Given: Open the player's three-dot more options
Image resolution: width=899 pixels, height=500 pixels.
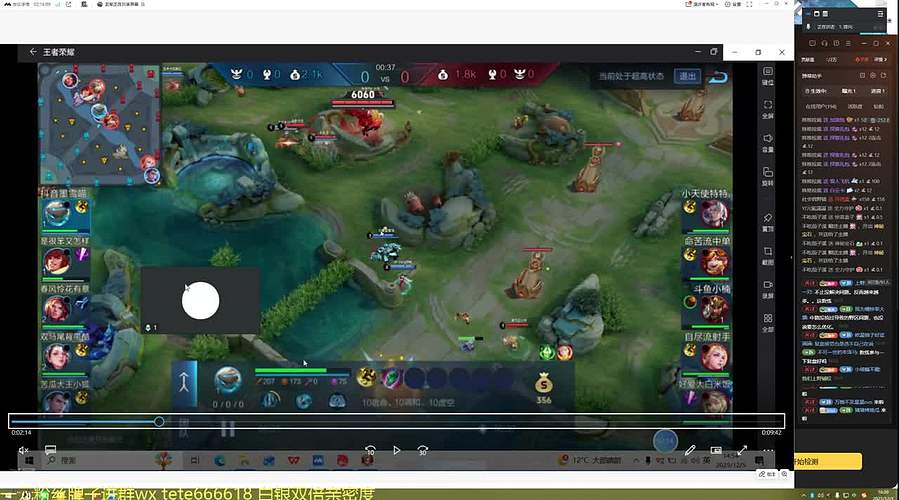Looking at the screenshot, I should point(768,450).
